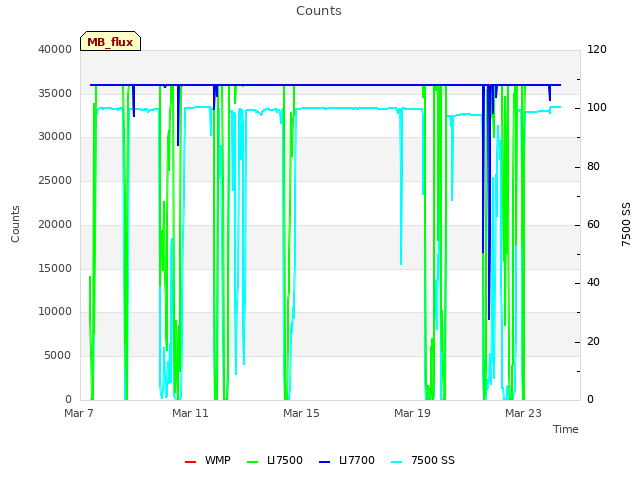Click the 60 right axis value
The width and height of the screenshot is (640, 480).
[593, 224]
